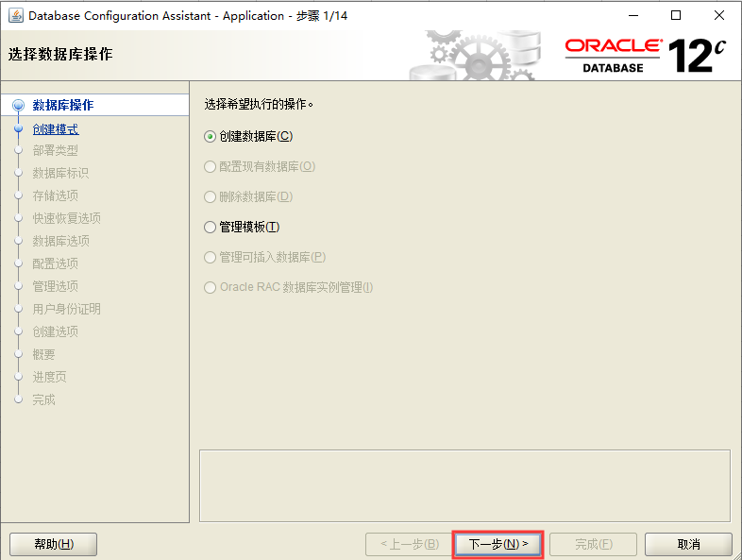This screenshot has height=560, width=742.
Task: Choose Oracle RAC 数据库实例管理 radio option
Action: pos(211,287)
